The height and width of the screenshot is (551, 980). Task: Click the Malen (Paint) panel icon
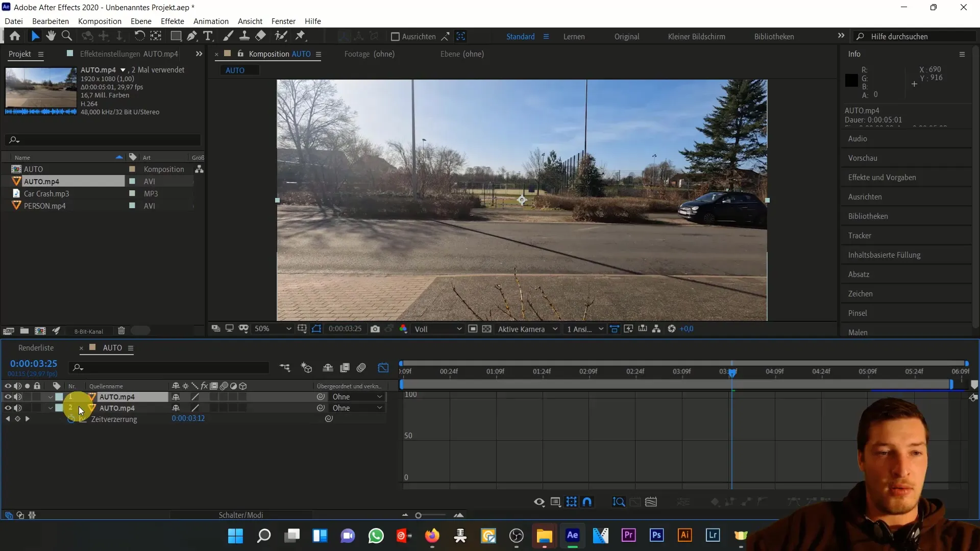click(859, 332)
